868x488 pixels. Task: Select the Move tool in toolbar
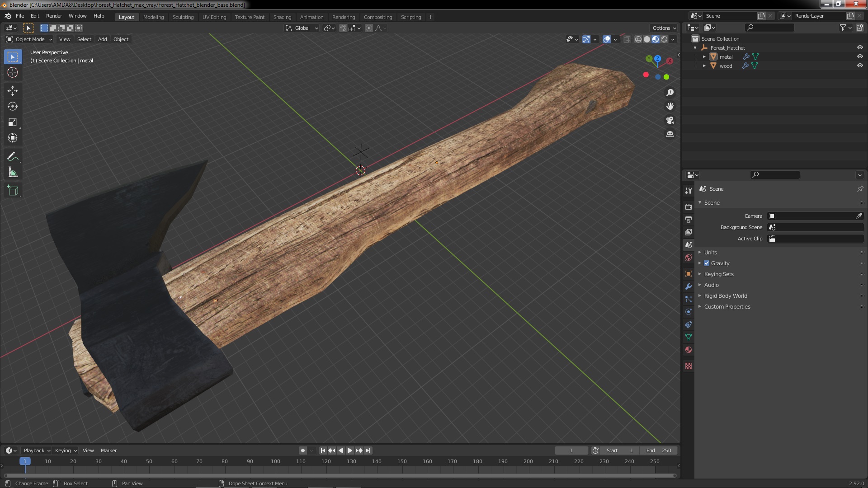point(13,91)
